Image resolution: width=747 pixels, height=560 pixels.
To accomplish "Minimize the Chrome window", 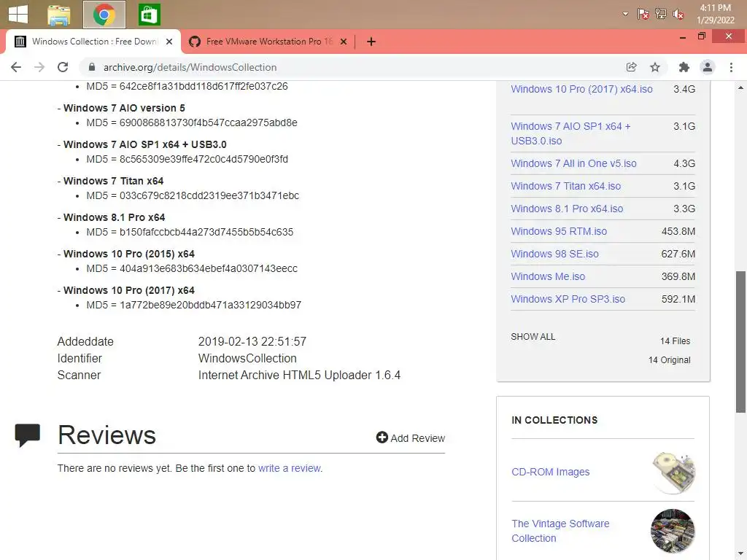I will pos(683,36).
